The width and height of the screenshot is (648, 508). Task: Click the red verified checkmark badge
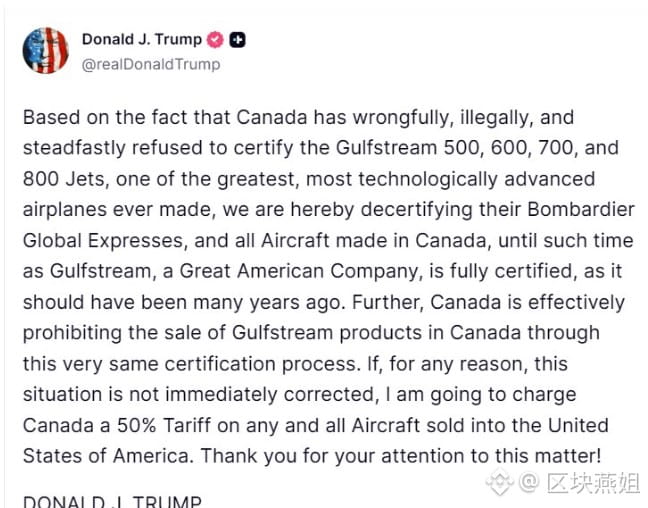click(x=215, y=40)
